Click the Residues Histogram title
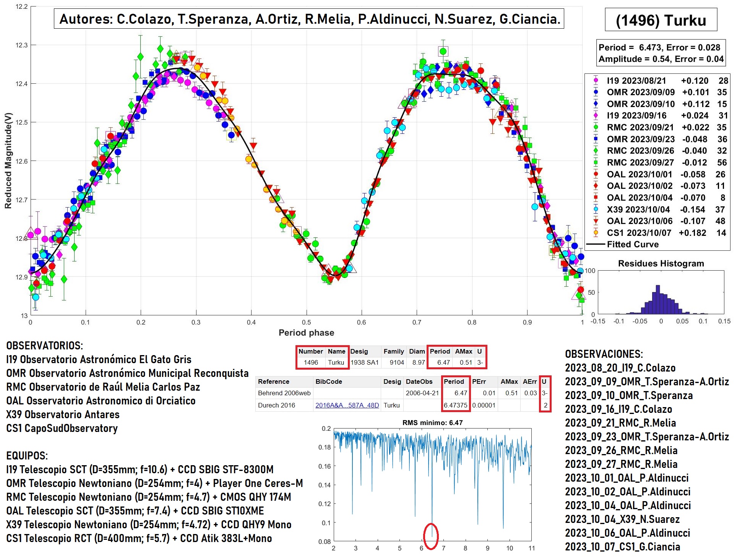This screenshot has width=737, height=560. pos(661,263)
